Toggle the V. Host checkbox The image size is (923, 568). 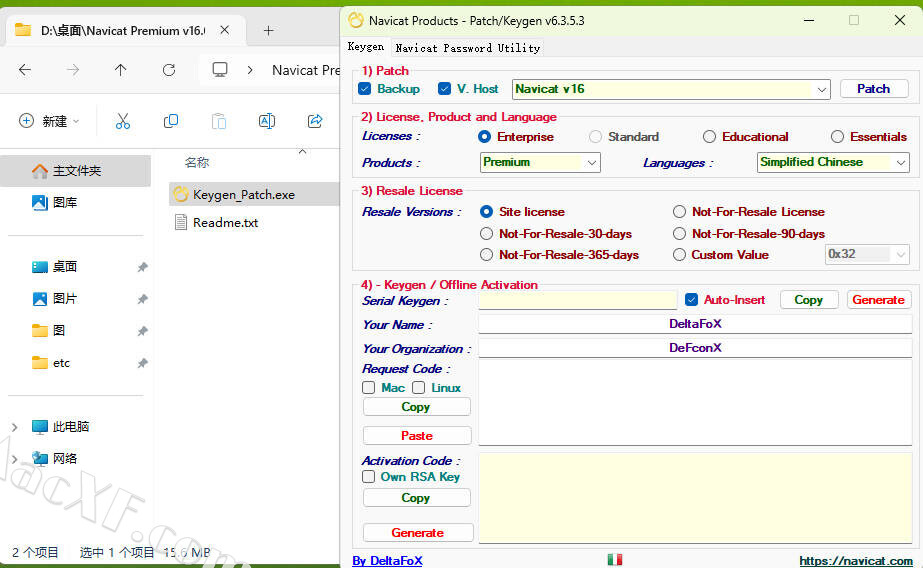click(444, 89)
